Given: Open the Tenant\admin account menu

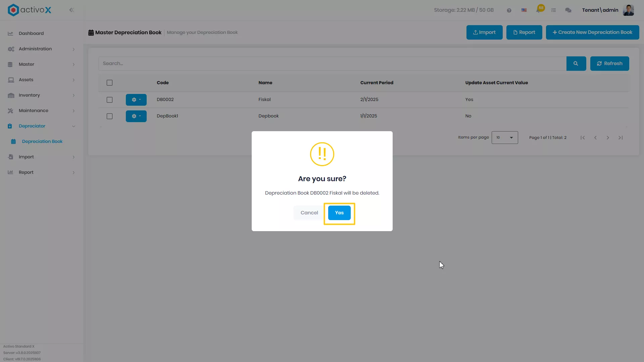Looking at the screenshot, I should click(600, 10).
